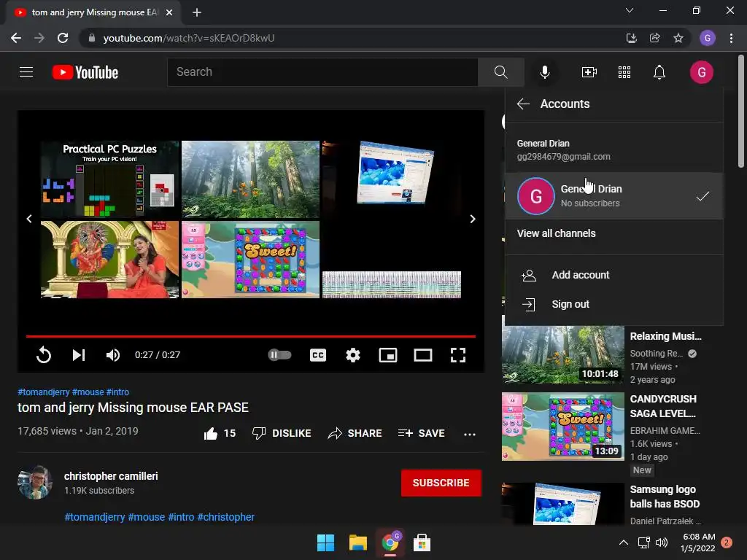The image size is (747, 560).
Task: Open the Sweet! Candy Crush endscreen thumbnail
Action: coord(251,260)
